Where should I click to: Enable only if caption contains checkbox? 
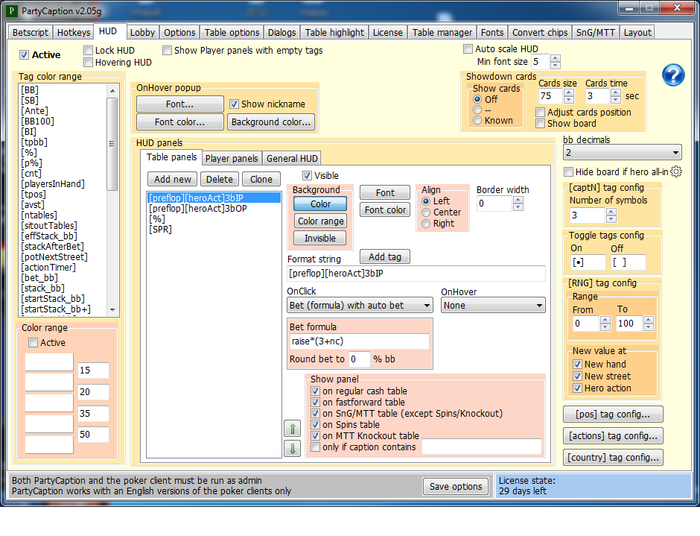(315, 447)
